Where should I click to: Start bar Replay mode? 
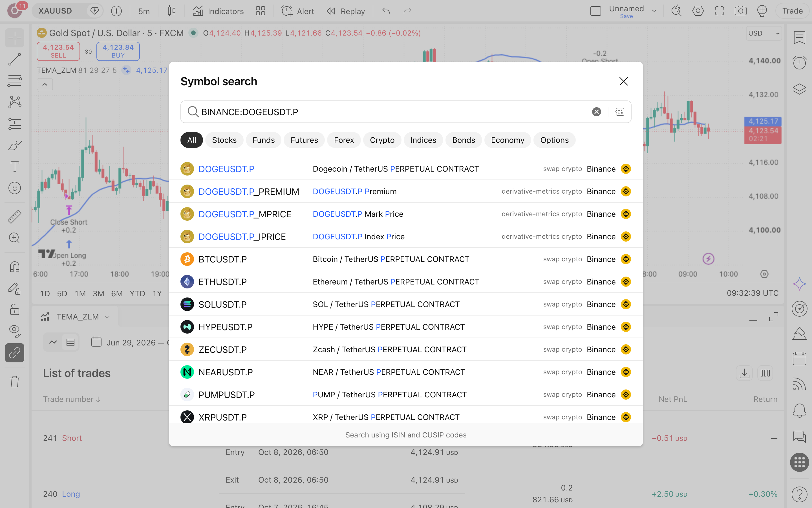pos(346,11)
